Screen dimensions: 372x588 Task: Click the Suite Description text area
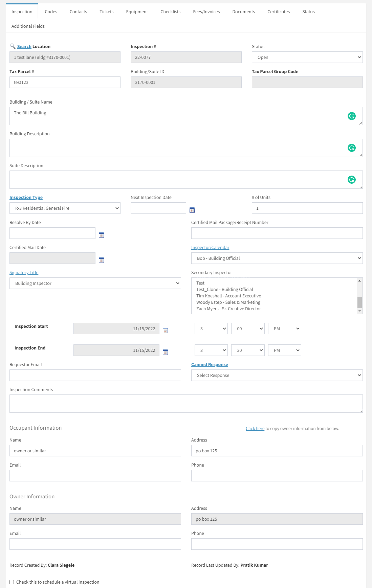click(186, 180)
